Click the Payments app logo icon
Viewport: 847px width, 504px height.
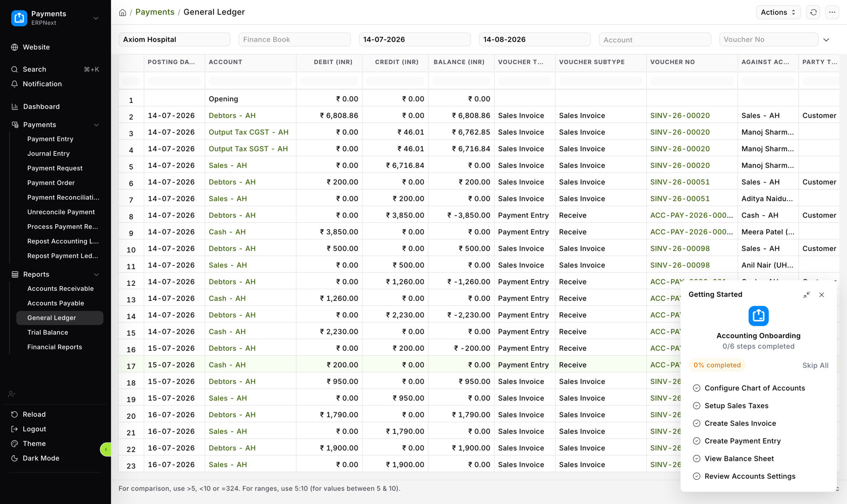(19, 18)
